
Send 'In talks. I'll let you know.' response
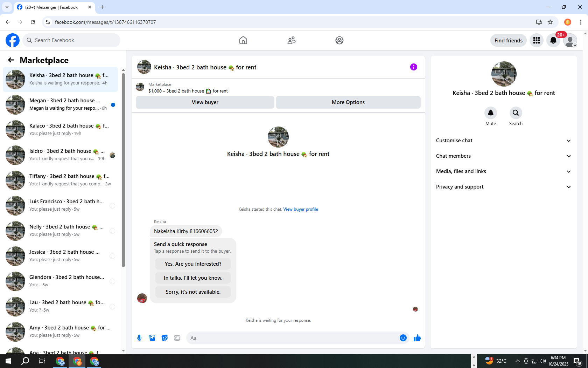(x=193, y=278)
